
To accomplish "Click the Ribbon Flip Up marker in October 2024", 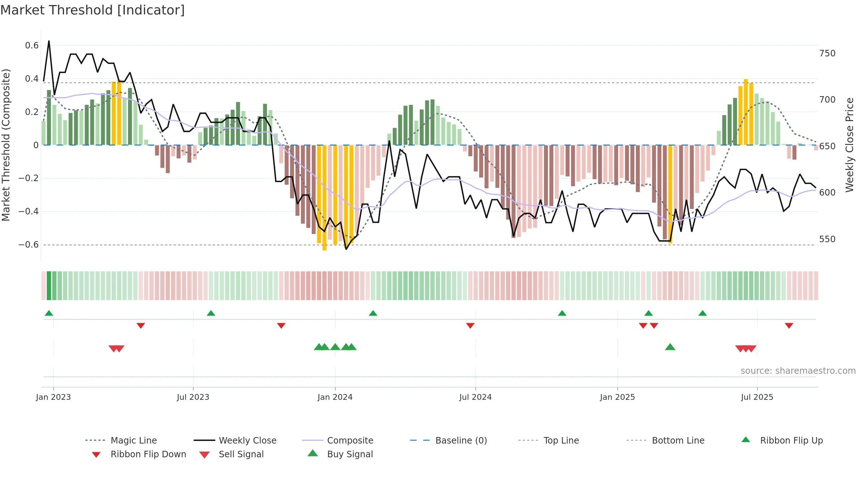I will 562,313.
